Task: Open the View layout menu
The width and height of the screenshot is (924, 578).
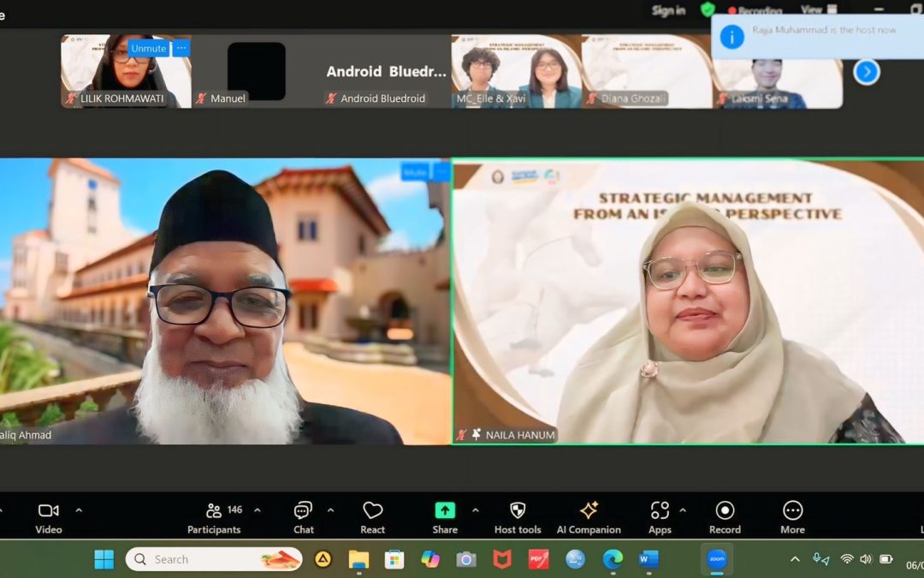Action: 819,9
